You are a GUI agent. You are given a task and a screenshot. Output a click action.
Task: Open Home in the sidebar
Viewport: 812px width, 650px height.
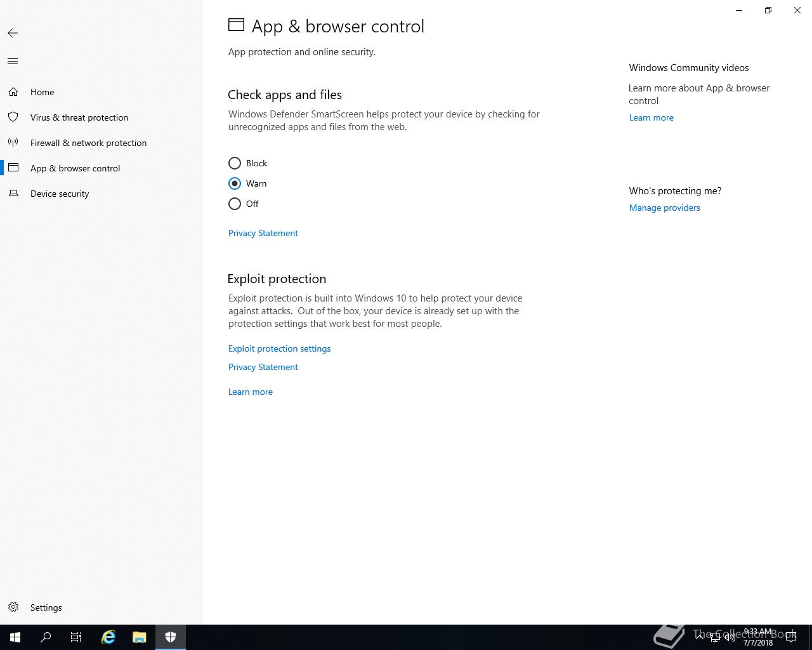(101, 92)
